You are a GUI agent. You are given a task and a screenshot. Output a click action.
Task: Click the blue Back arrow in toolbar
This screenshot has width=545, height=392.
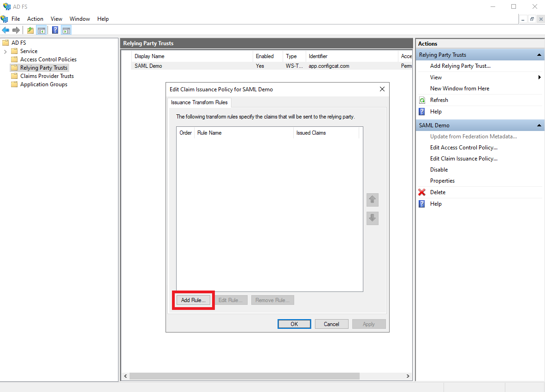pos(6,30)
